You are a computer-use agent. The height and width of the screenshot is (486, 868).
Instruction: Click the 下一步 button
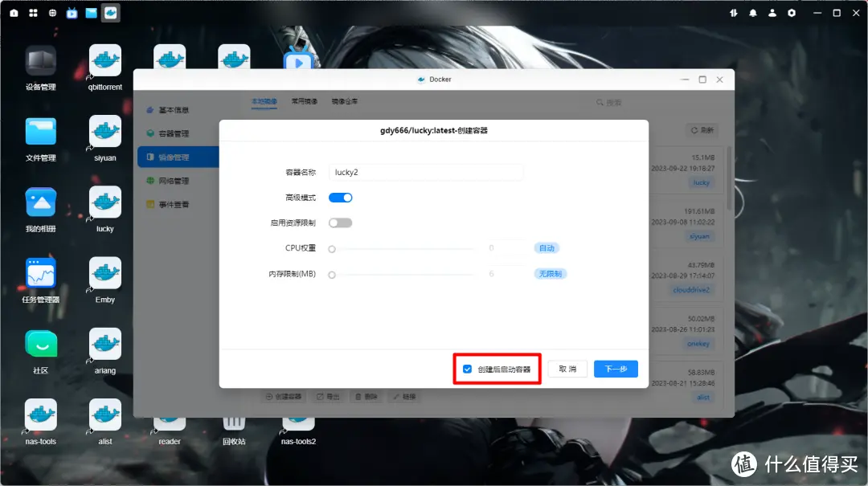pyautogui.click(x=616, y=369)
